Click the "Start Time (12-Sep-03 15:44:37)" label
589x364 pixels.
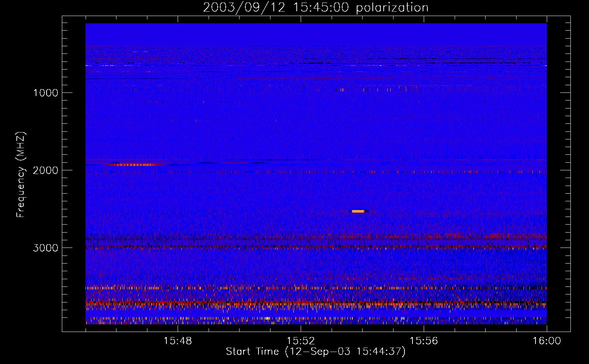(x=316, y=352)
